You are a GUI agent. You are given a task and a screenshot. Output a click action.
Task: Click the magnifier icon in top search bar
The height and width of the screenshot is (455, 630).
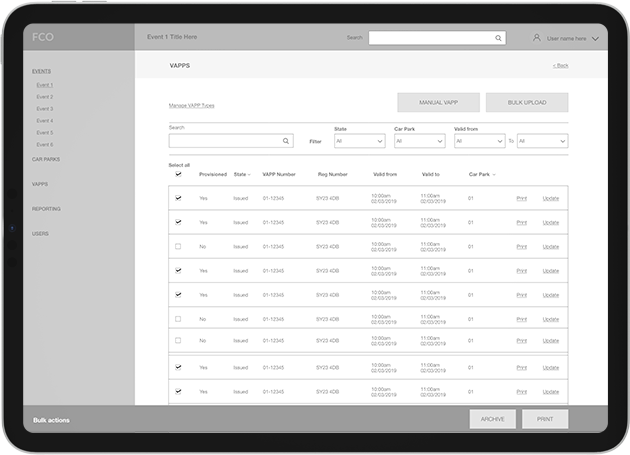click(x=498, y=38)
